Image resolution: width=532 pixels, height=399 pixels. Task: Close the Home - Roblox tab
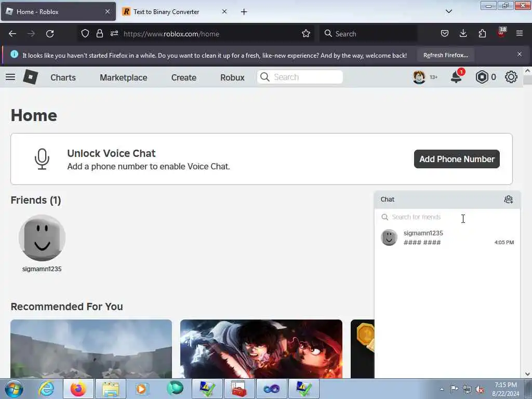[x=108, y=11]
